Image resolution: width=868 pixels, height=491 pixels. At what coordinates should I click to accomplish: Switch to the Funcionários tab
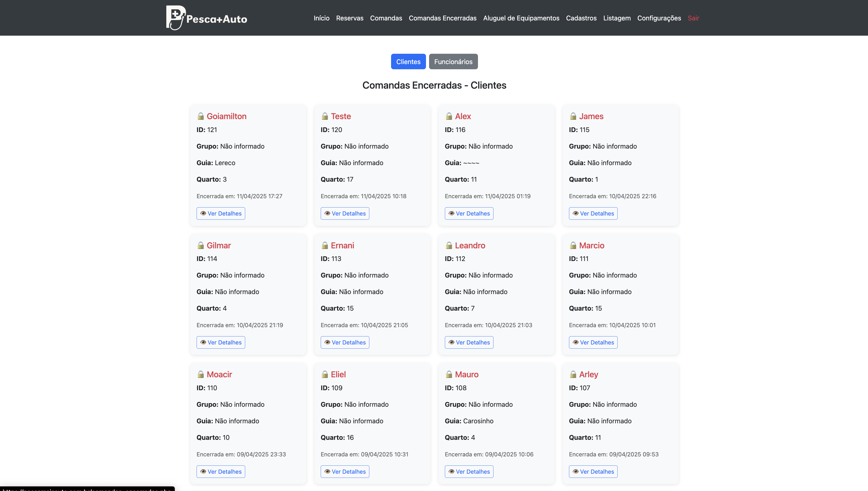453,62
